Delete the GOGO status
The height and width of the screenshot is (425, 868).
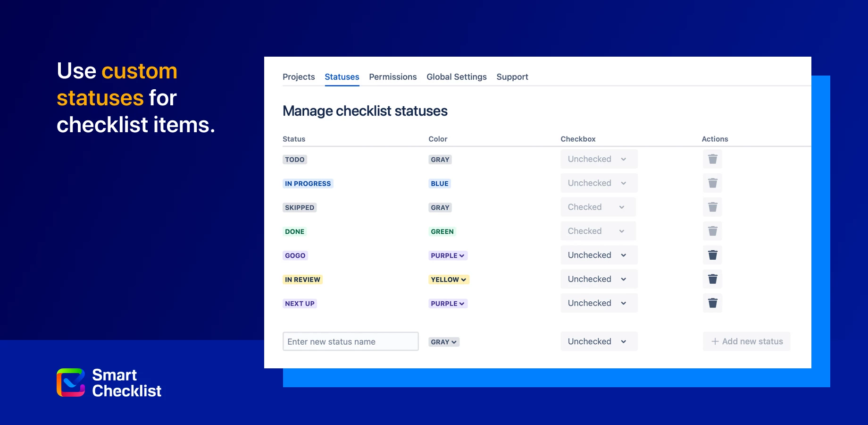pos(712,255)
